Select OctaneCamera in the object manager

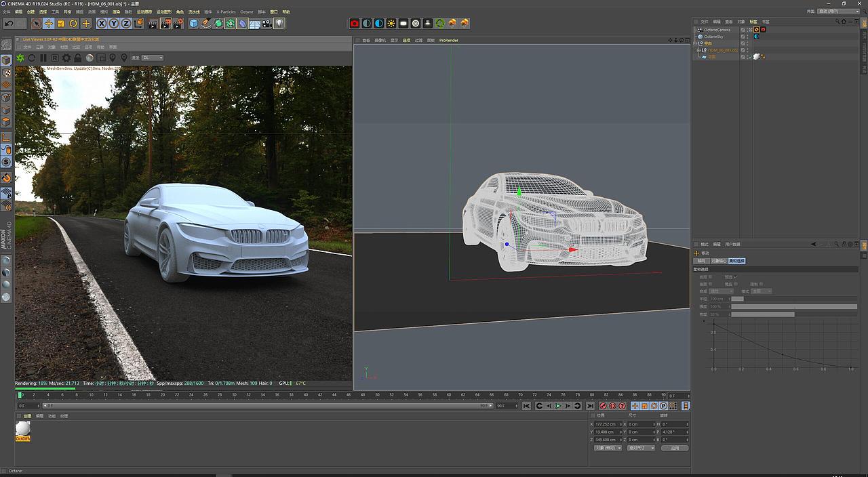point(717,30)
